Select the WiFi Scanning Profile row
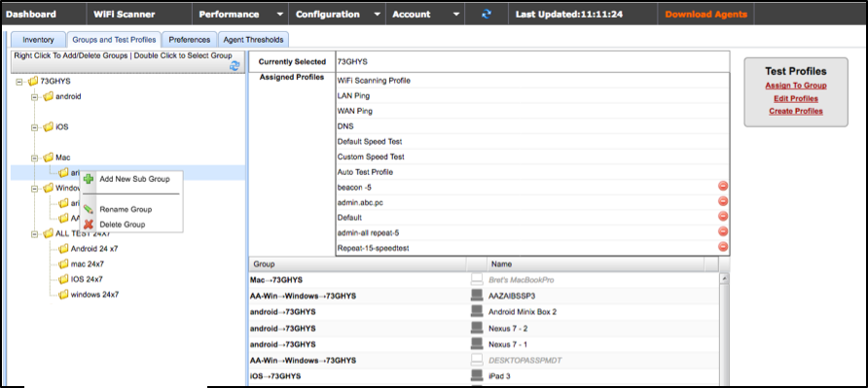Viewport: 868px width, 388px height. tap(532, 81)
